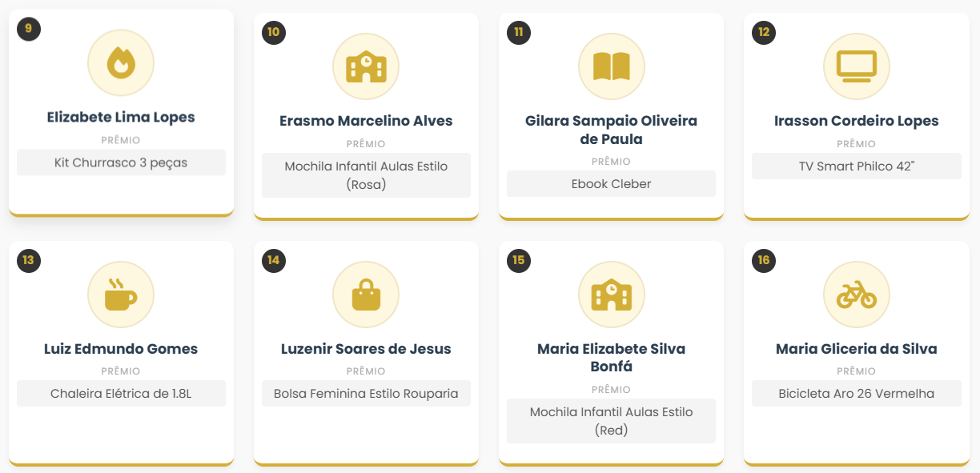980x473 pixels.
Task: Click the number 12 badge
Action: click(x=764, y=33)
